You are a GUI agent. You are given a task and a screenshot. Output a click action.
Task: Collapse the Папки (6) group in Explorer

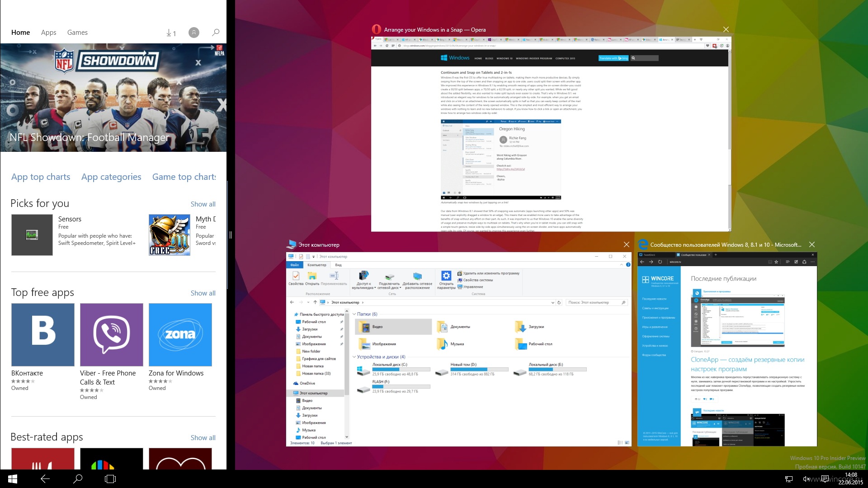(354, 314)
